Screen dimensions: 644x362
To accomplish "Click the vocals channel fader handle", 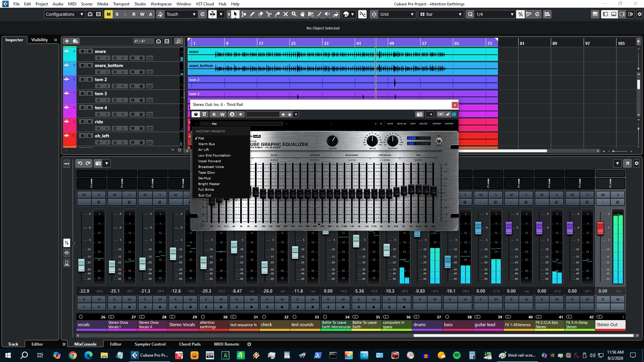I will [x=82, y=265].
